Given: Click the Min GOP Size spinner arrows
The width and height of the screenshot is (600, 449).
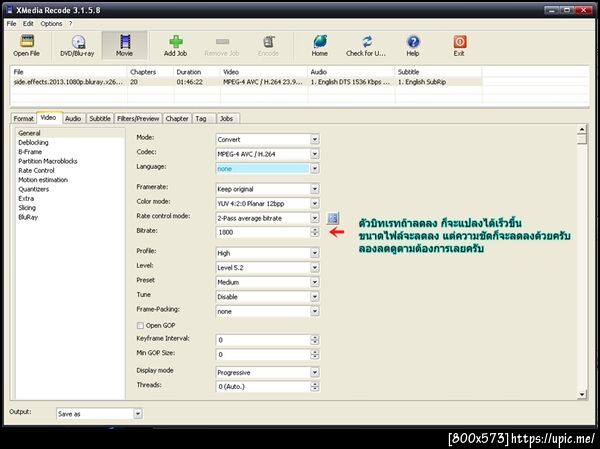Looking at the screenshot, I should pos(315,354).
